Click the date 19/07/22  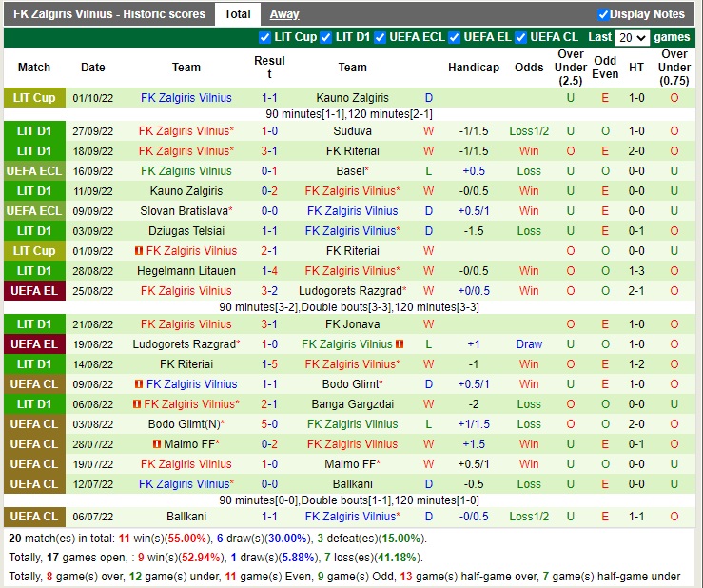(93, 464)
